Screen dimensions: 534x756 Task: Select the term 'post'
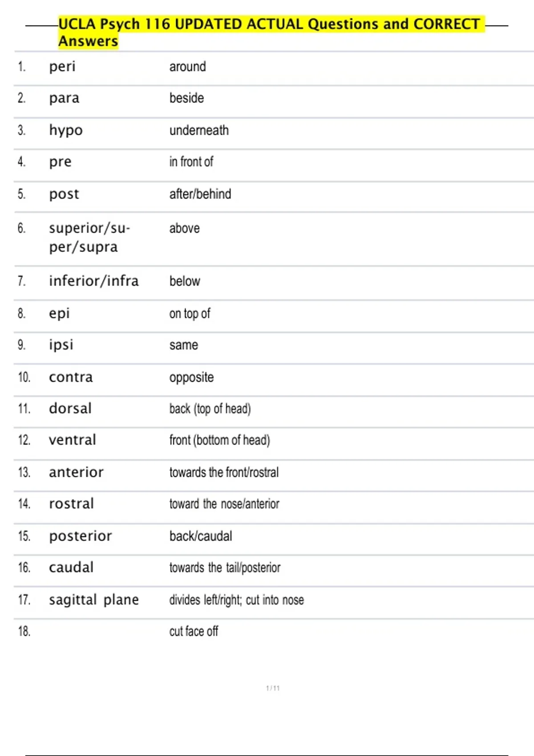[64, 194]
